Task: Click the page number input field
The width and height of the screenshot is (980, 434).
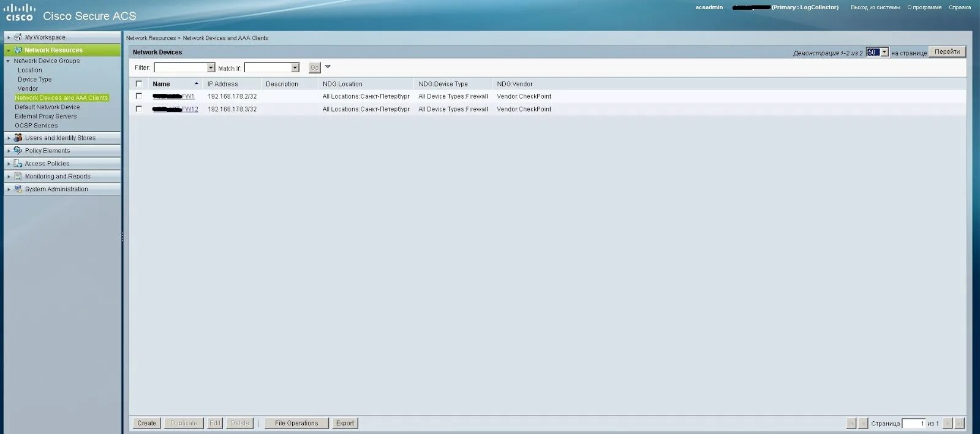Action: [x=913, y=424]
